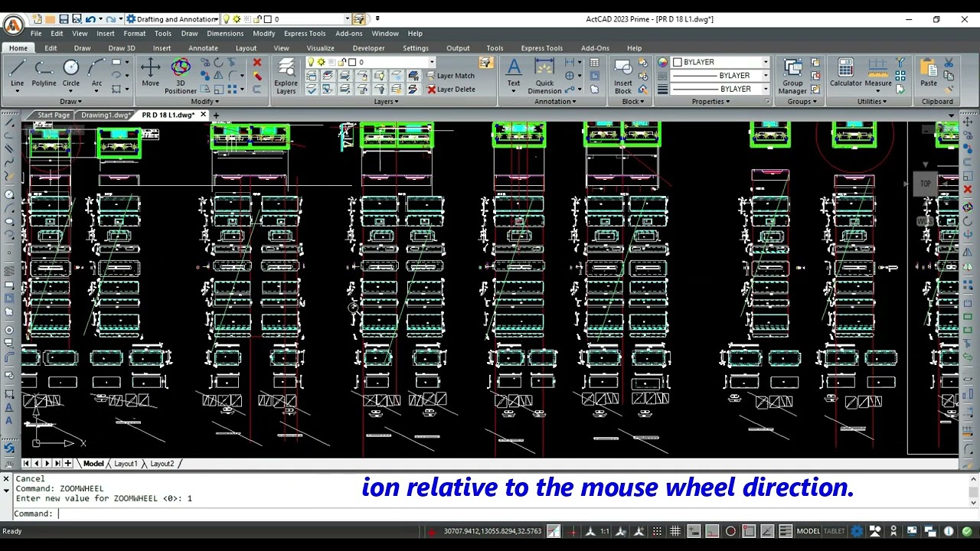This screenshot has width=980, height=551.
Task: Click the Save icon in quick access toolbar
Action: (x=64, y=18)
